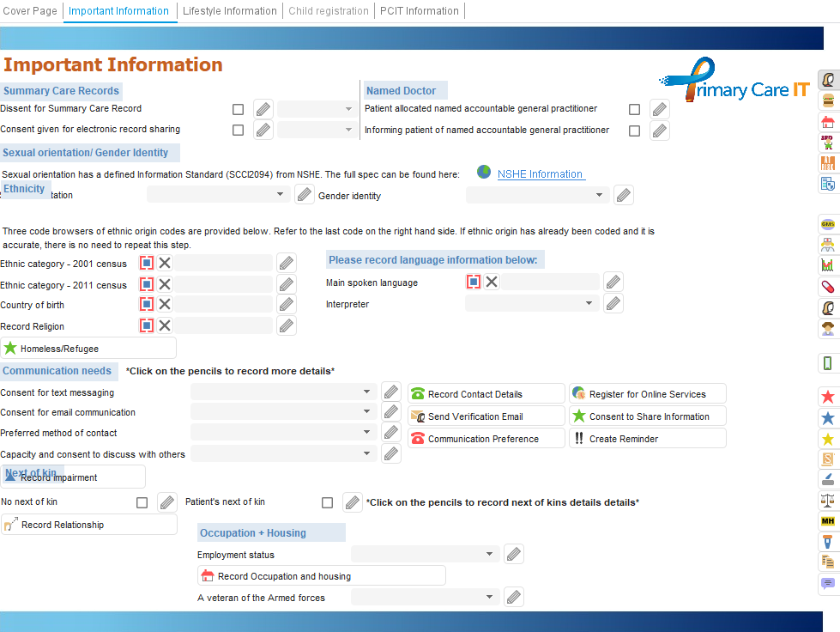Open the MH sidebar icon
The height and width of the screenshot is (632, 840).
coord(828,521)
